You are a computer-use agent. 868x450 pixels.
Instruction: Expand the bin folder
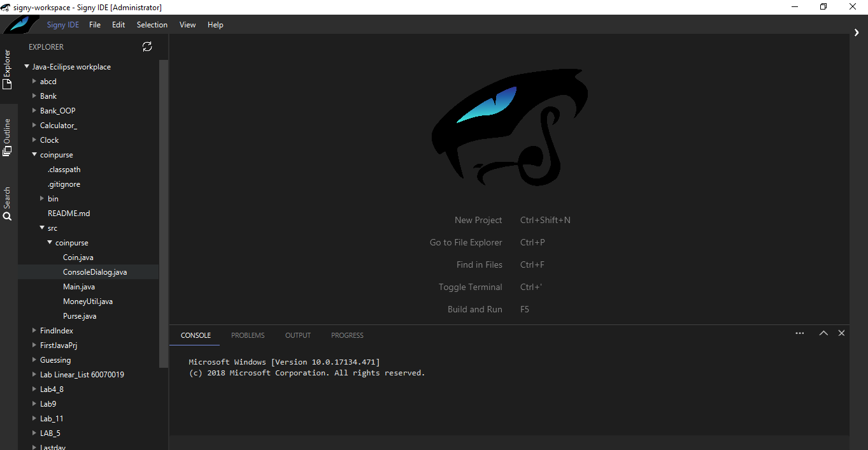click(x=42, y=198)
